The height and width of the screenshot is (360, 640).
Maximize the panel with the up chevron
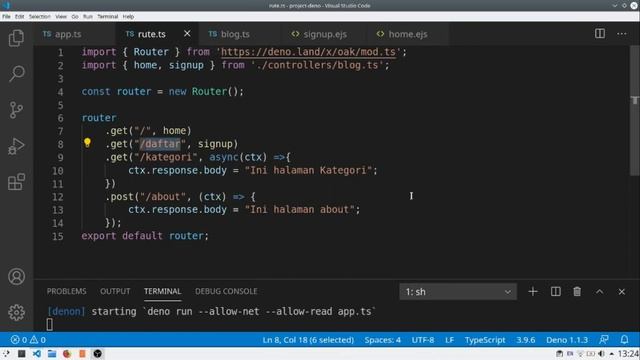click(x=599, y=291)
